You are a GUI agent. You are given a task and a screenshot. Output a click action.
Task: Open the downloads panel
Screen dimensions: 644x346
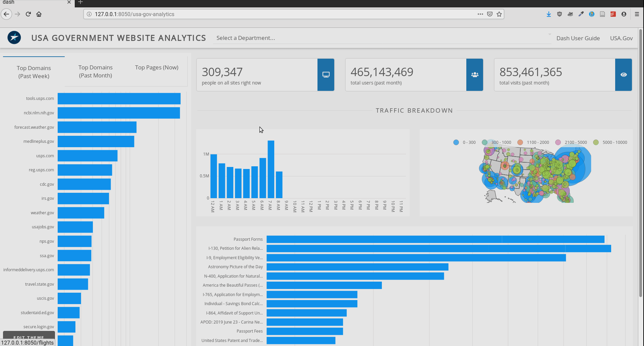tap(549, 14)
